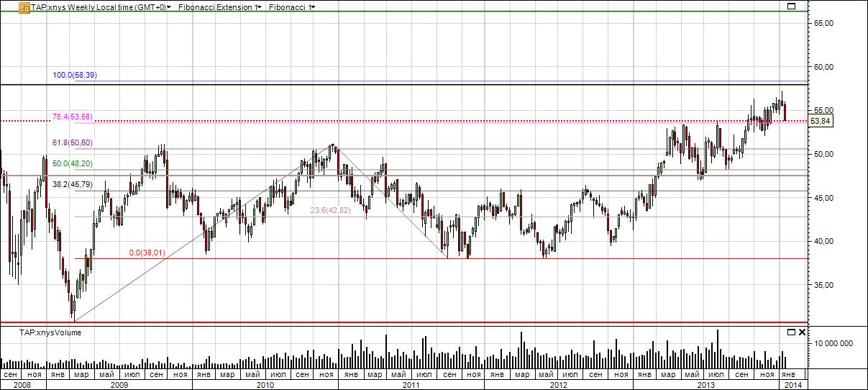This screenshot has height=390, width=868.
Task: Click the TAP:xnysVolume panel title
Action: pos(50,332)
